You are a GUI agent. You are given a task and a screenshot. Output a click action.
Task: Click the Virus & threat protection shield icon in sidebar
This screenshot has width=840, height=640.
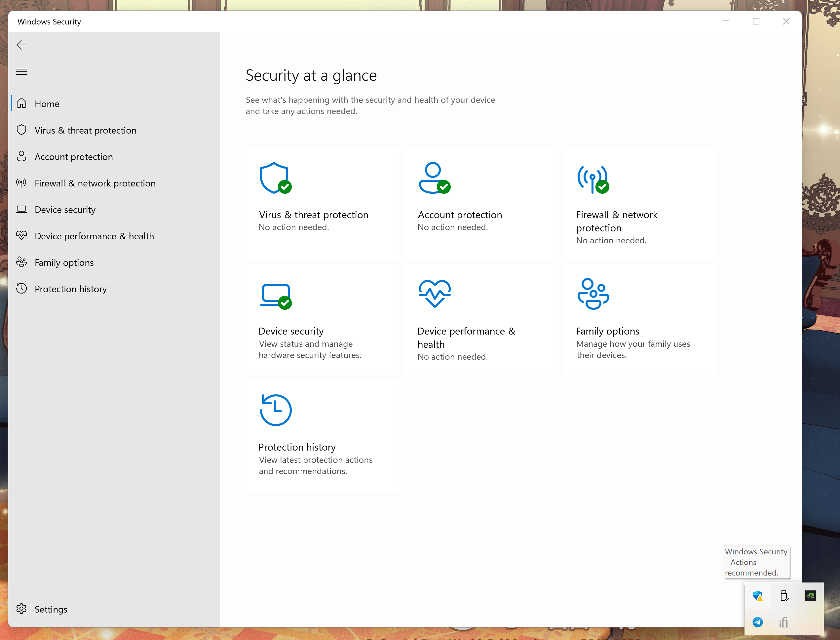[22, 130]
